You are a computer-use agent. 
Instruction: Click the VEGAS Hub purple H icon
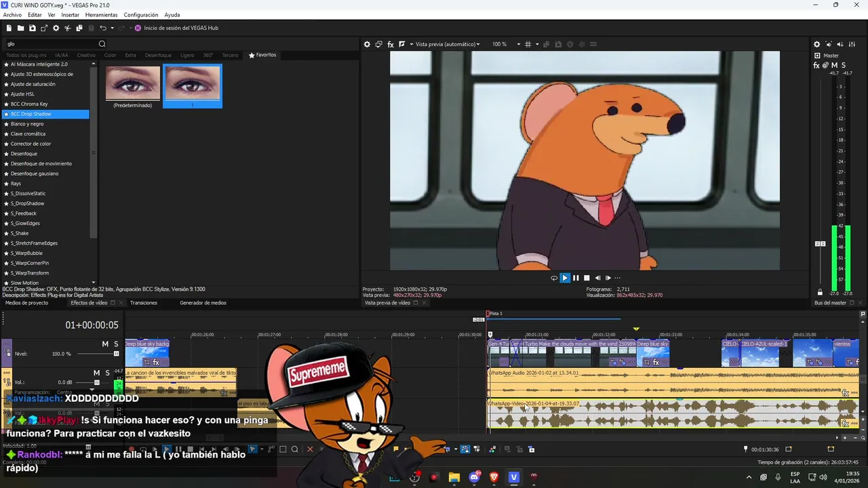[x=138, y=28]
